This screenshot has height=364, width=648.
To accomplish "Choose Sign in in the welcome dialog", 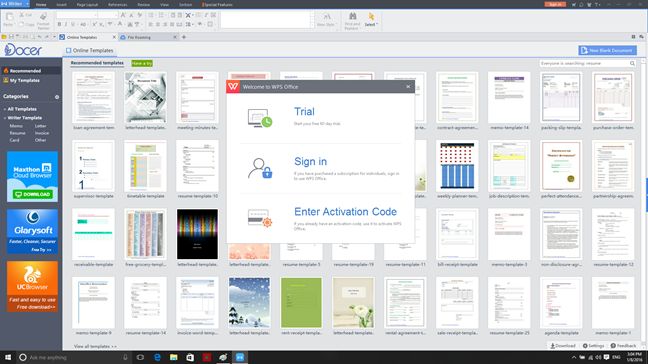I will (310, 162).
